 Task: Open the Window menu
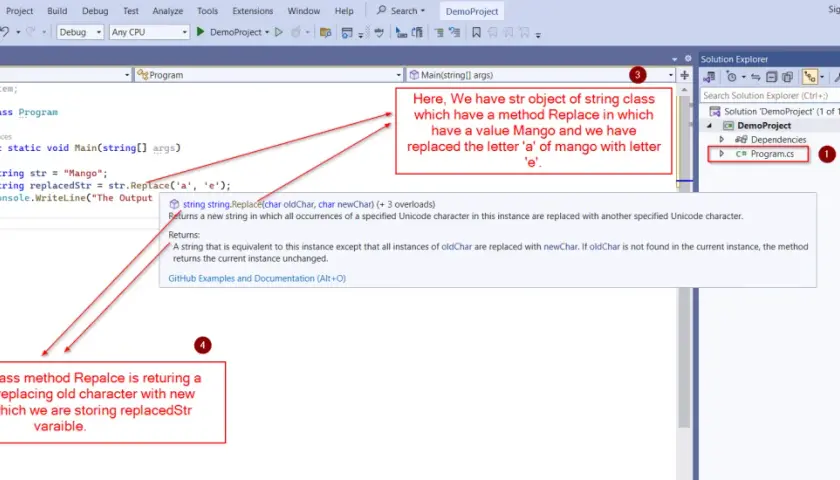point(304,11)
